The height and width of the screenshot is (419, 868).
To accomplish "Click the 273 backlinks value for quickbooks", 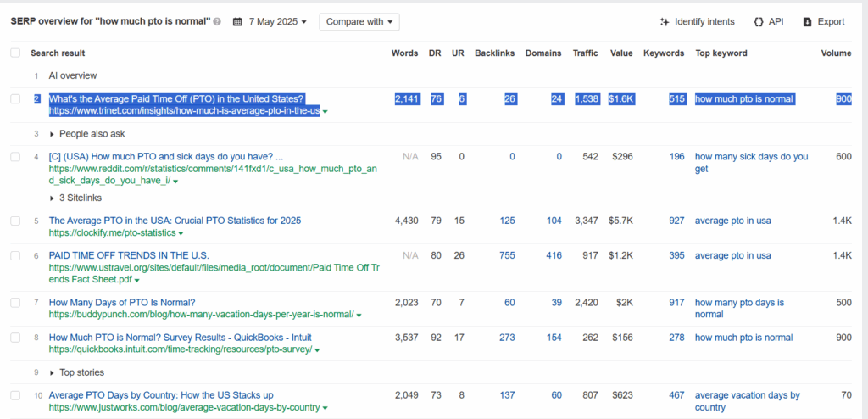I will point(507,338).
